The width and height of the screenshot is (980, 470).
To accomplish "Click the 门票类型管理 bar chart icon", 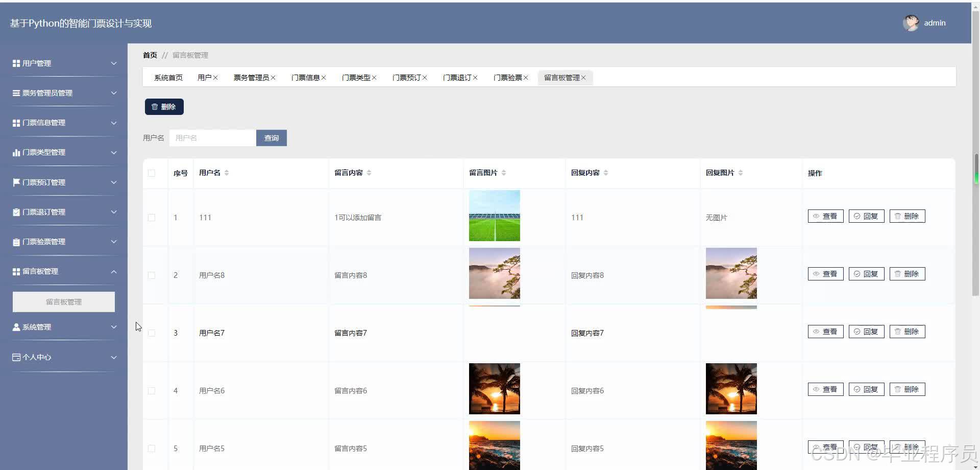I will (x=16, y=152).
